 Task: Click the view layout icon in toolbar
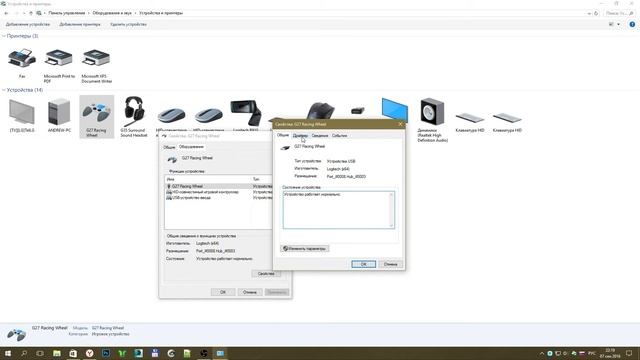611,24
